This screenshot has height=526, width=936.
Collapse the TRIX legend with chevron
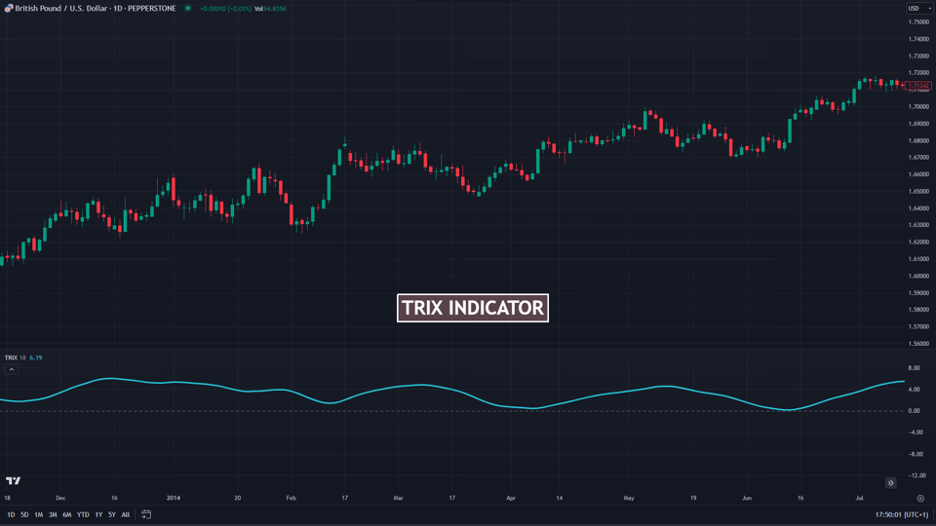11,370
